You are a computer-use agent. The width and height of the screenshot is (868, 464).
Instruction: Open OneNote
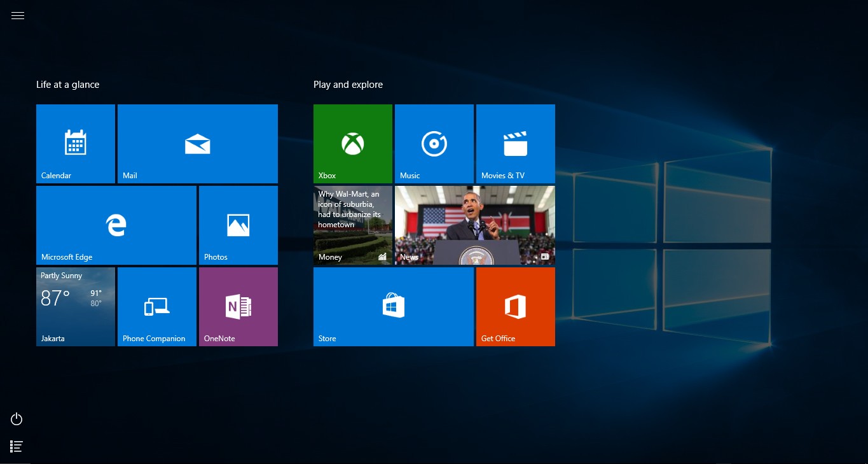point(238,306)
